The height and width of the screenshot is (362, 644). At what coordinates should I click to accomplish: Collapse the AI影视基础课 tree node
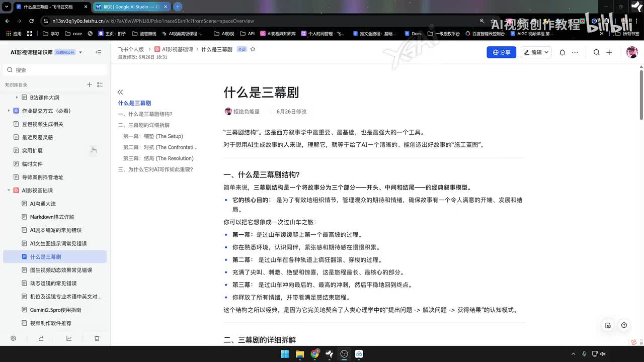tap(9, 191)
